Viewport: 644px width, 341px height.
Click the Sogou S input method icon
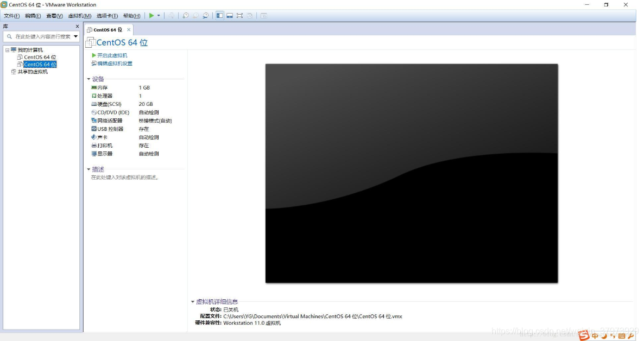coord(584,336)
